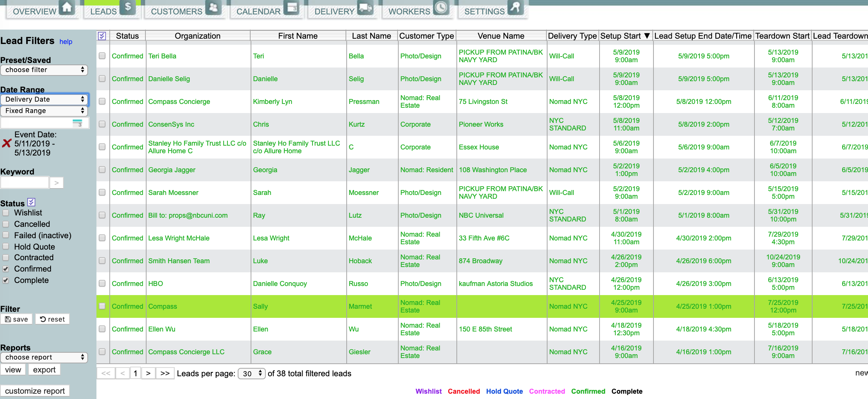The width and height of the screenshot is (868, 399).
Task: Open the date picker calendar icon
Action: click(77, 123)
